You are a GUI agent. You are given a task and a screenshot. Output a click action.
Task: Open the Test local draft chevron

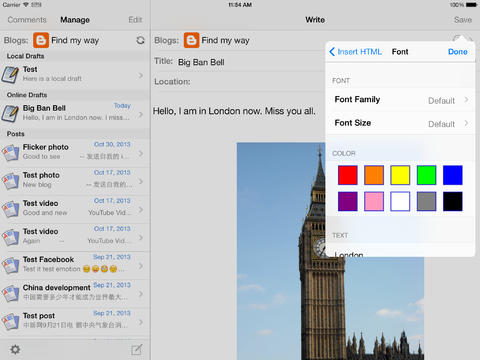pyautogui.click(x=141, y=75)
